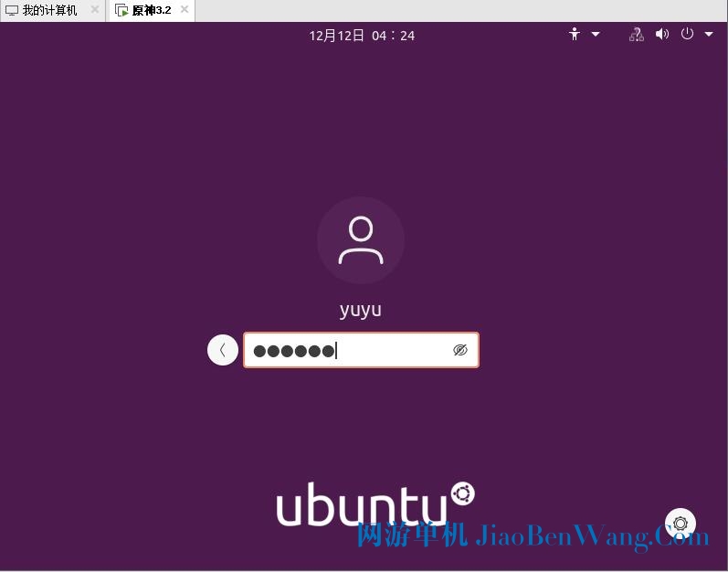Expand the accessibility menu arrow

click(596, 35)
